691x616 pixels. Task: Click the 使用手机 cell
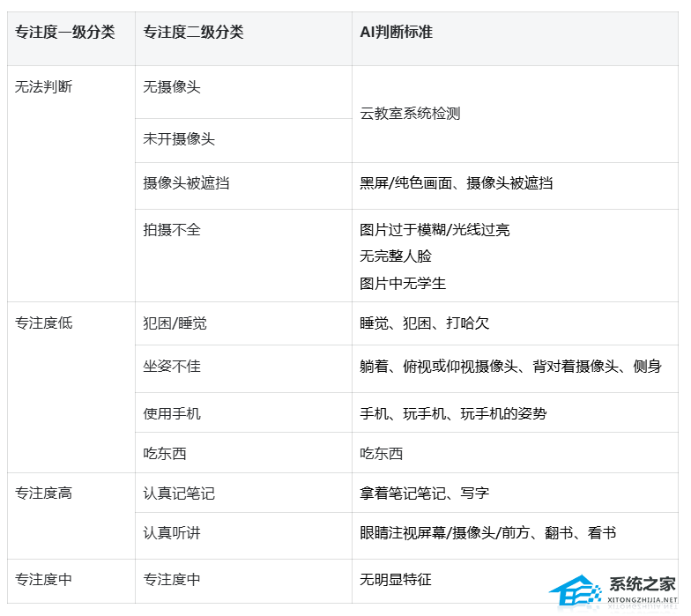[x=172, y=413]
